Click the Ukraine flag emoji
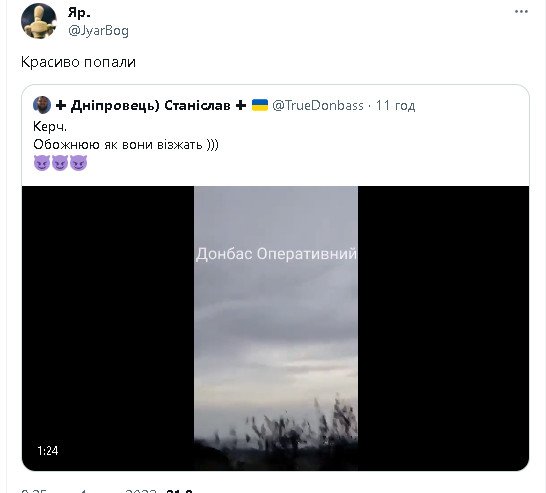The height and width of the screenshot is (493, 546). click(260, 105)
